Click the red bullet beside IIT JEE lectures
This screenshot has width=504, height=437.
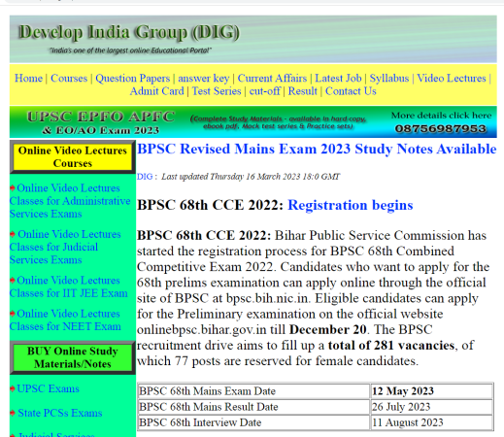coord(13,281)
